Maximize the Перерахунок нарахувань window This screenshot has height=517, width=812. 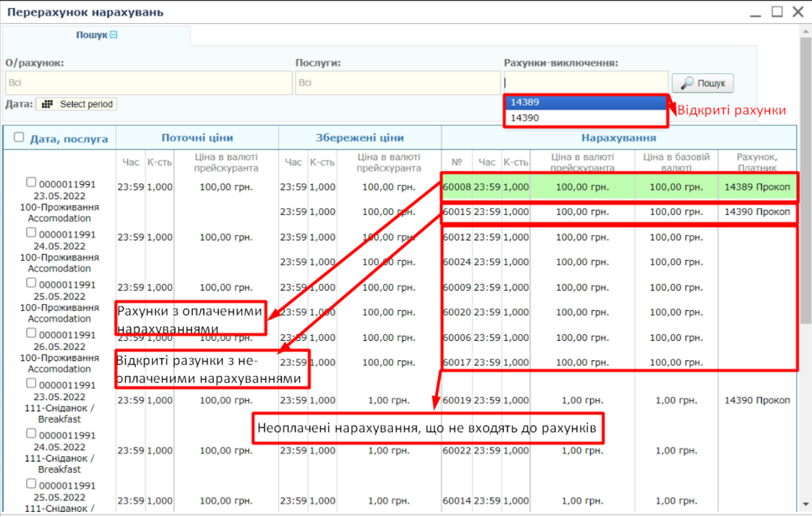click(777, 12)
